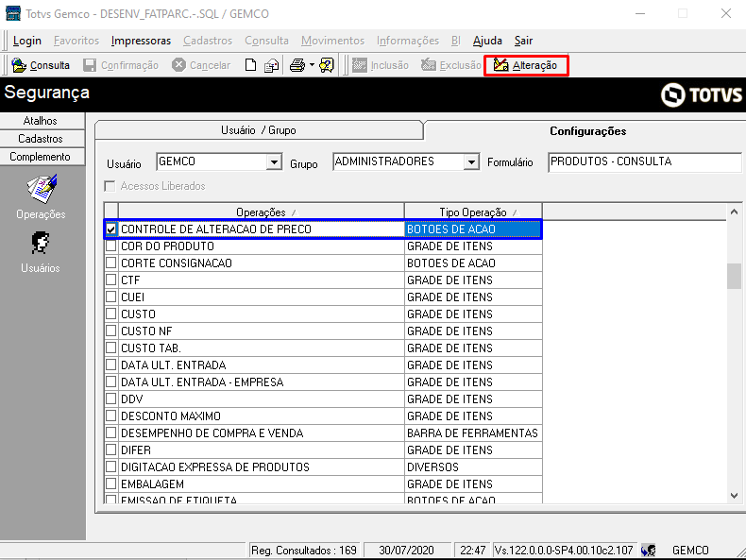Open the Usuários sidebar icon
This screenshot has width=746, height=560.
[41, 253]
